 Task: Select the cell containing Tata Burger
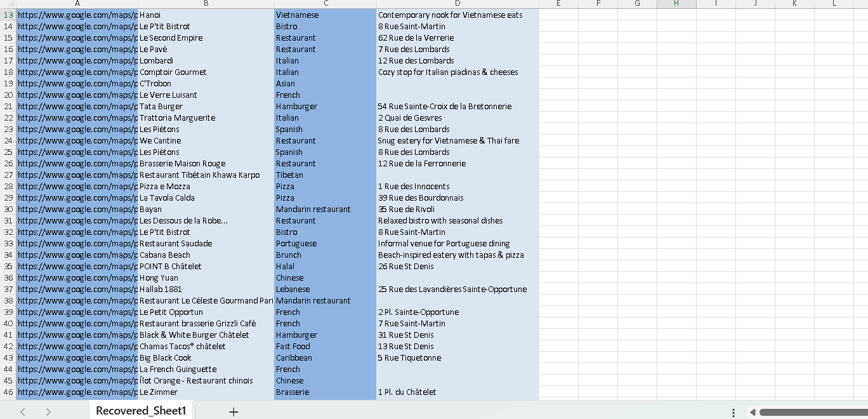[x=206, y=106]
